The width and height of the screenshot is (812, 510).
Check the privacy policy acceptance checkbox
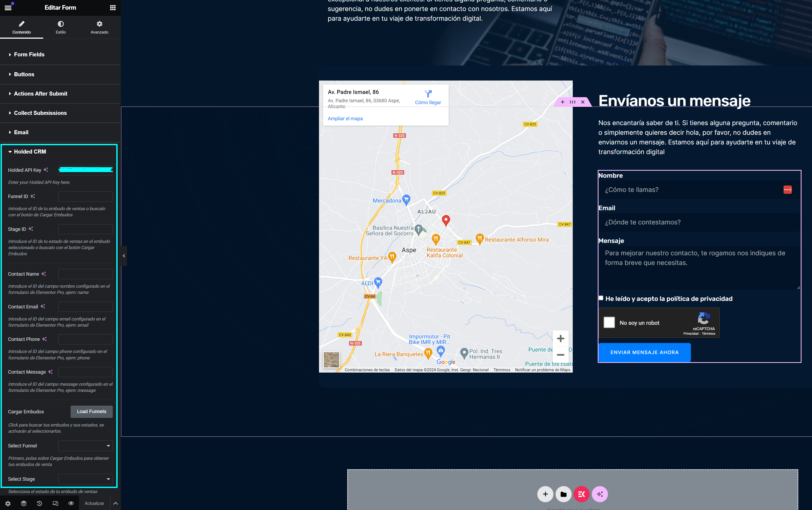click(601, 298)
